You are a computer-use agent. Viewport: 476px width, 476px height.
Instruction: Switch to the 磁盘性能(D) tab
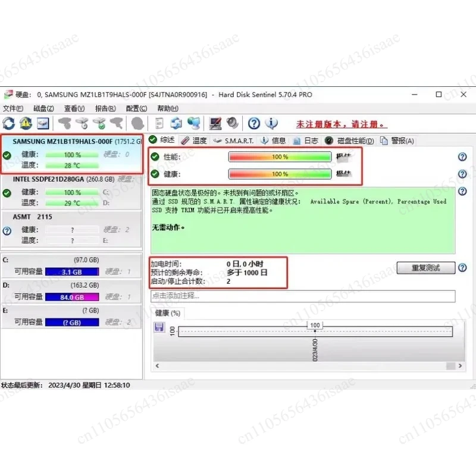coord(349,140)
